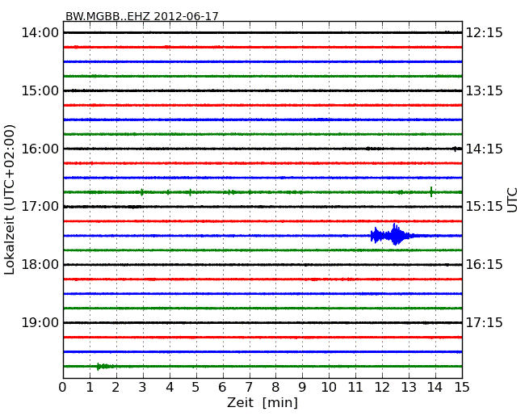Click the x-axis tick label 11
This screenshot has width=525, height=420.
pos(355,387)
